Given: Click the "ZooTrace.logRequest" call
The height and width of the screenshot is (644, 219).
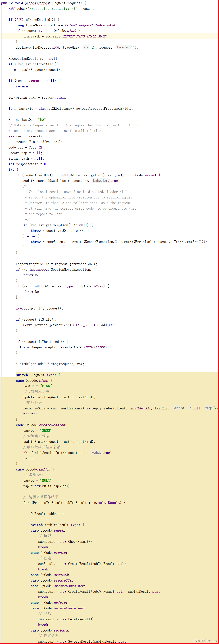Looking at the screenshot, I should (x=33, y=47).
